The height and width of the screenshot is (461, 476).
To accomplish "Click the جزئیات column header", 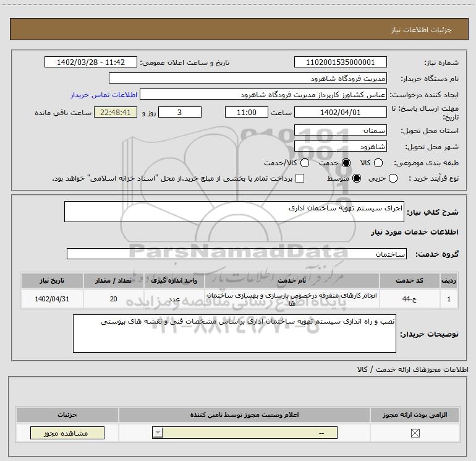I will tap(67, 415).
